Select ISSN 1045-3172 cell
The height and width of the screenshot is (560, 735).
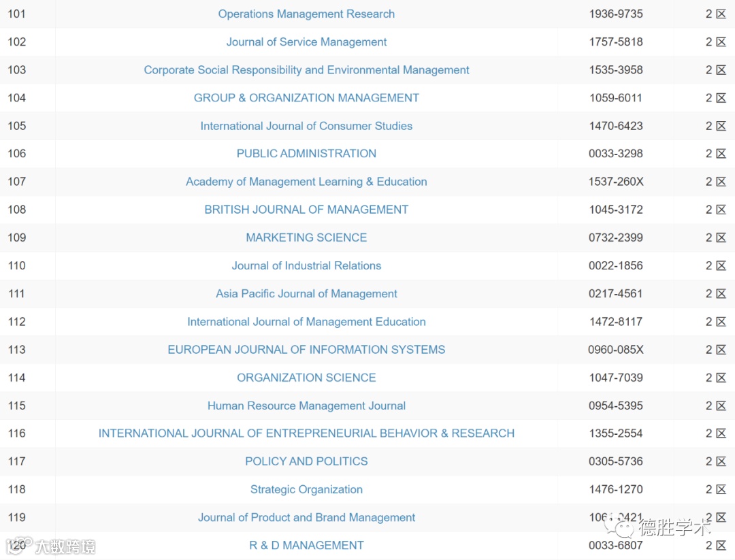coord(615,210)
